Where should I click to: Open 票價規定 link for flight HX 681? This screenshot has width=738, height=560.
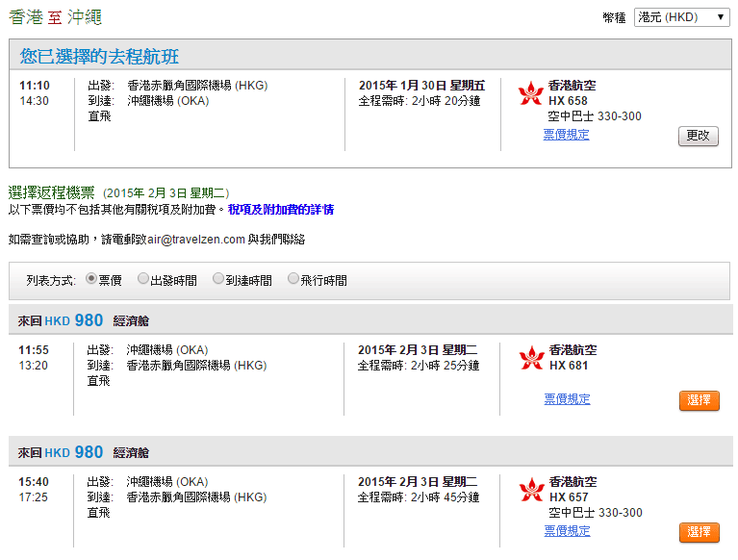pyautogui.click(x=567, y=399)
